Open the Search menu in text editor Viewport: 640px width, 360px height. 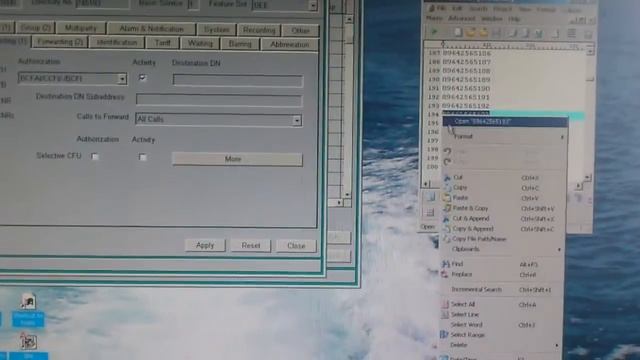point(478,9)
